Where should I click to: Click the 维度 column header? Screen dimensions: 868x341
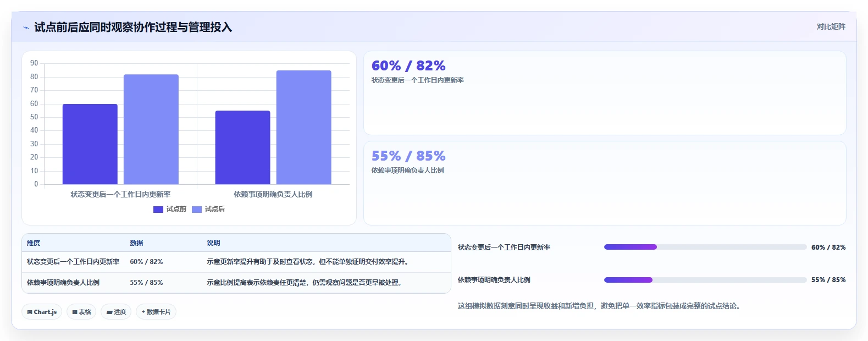[34, 243]
